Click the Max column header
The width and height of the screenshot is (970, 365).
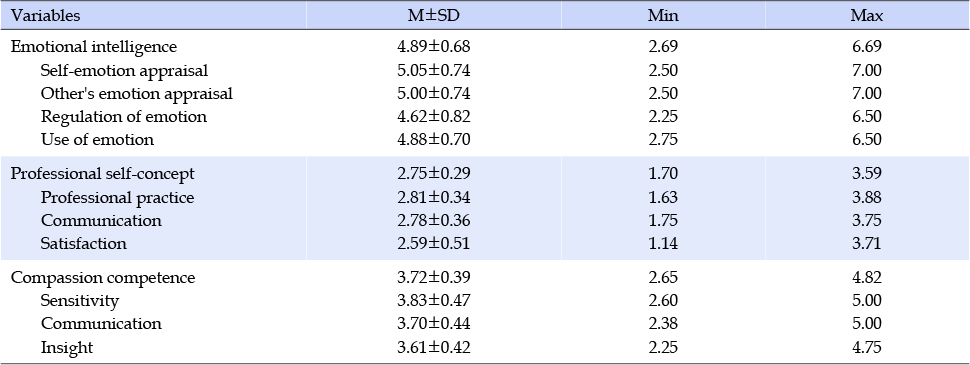[x=866, y=16]
